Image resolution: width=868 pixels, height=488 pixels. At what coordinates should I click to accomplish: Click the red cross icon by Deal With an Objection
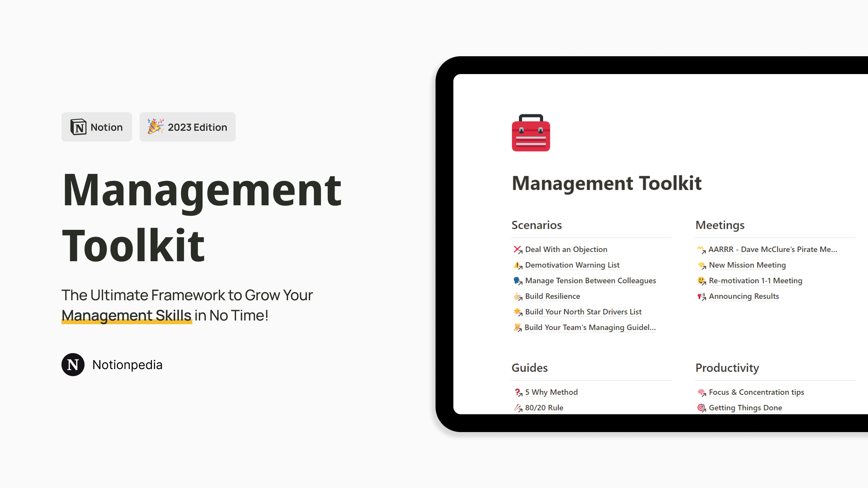(x=518, y=250)
